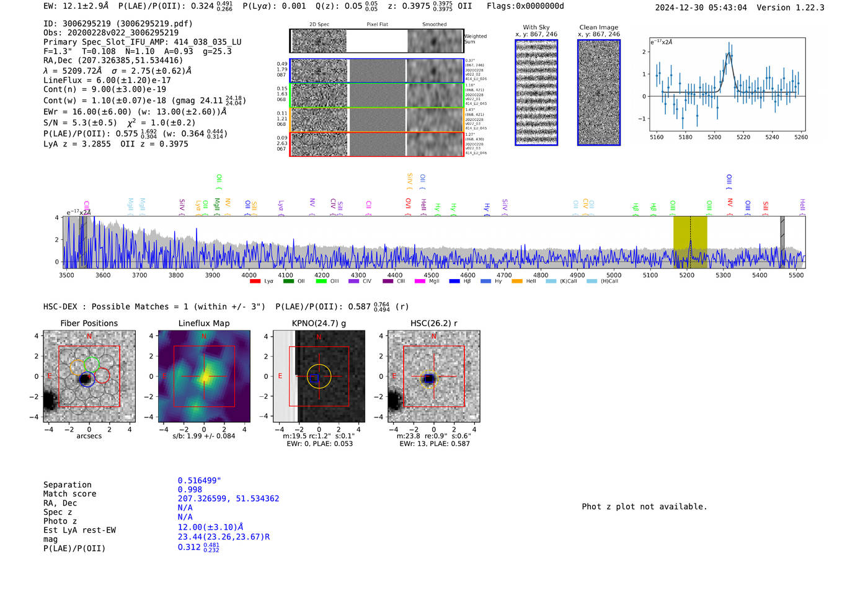The height and width of the screenshot is (591, 868).
Task: Click the 'Match score' label
Action: coord(70,494)
